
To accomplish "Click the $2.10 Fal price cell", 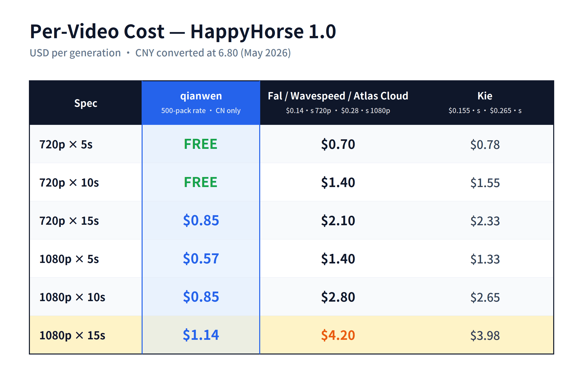I will 338,221.
